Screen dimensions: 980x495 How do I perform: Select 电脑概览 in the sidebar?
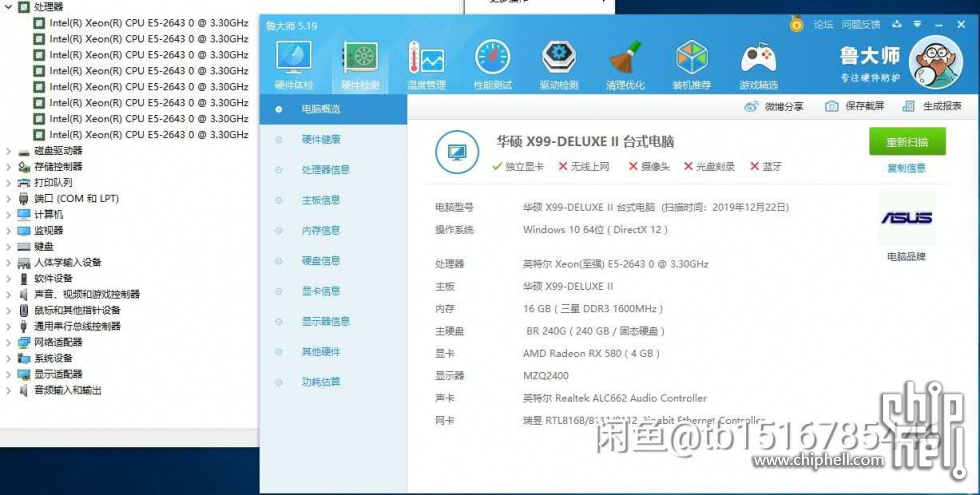333,109
